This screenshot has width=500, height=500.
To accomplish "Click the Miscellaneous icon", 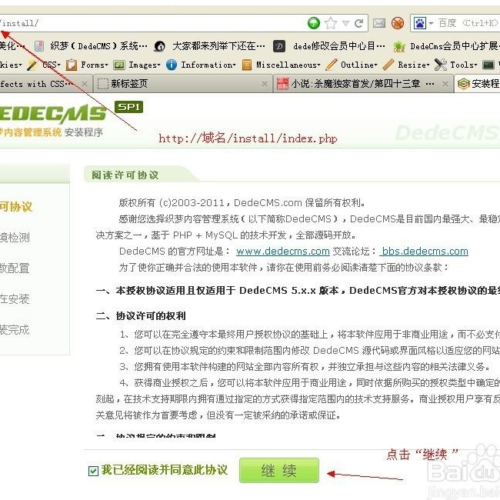I will [x=247, y=65].
